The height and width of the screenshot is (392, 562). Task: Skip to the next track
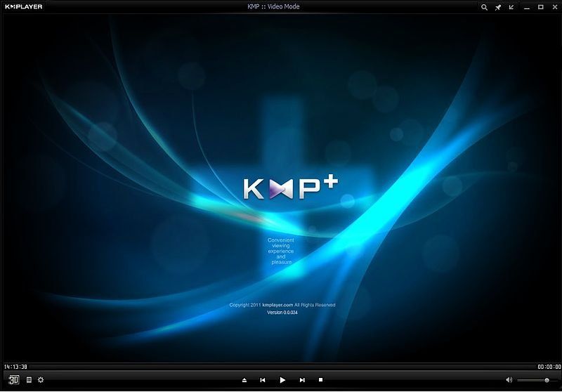point(302,380)
